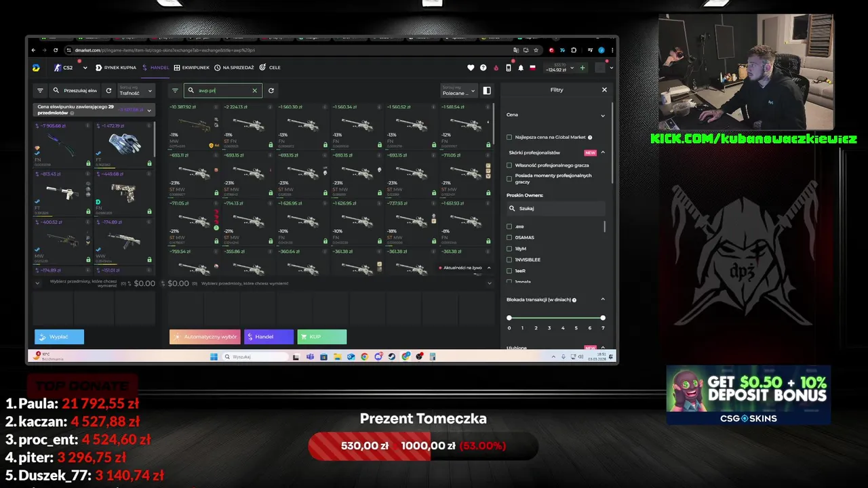868x488 pixels.
Task: Collapse Skórki profesjonalistów section
Action: click(x=603, y=152)
